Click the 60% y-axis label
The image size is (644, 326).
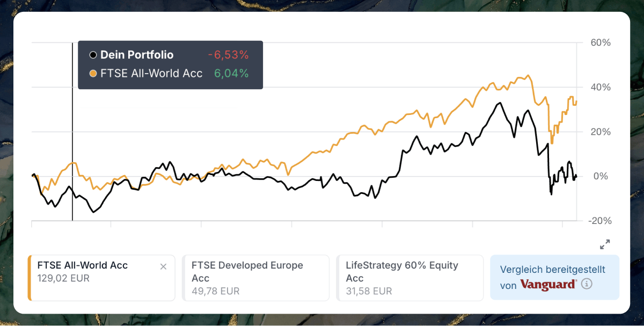pyautogui.click(x=599, y=42)
